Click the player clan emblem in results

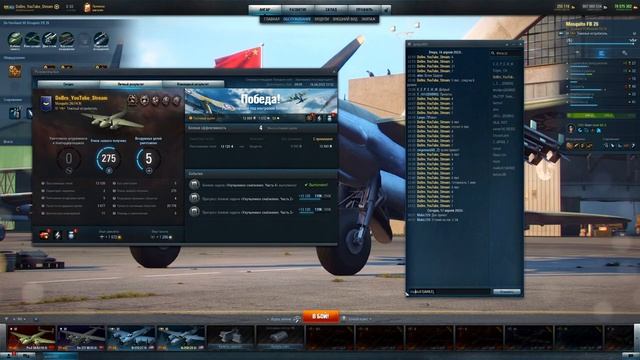coord(46,104)
